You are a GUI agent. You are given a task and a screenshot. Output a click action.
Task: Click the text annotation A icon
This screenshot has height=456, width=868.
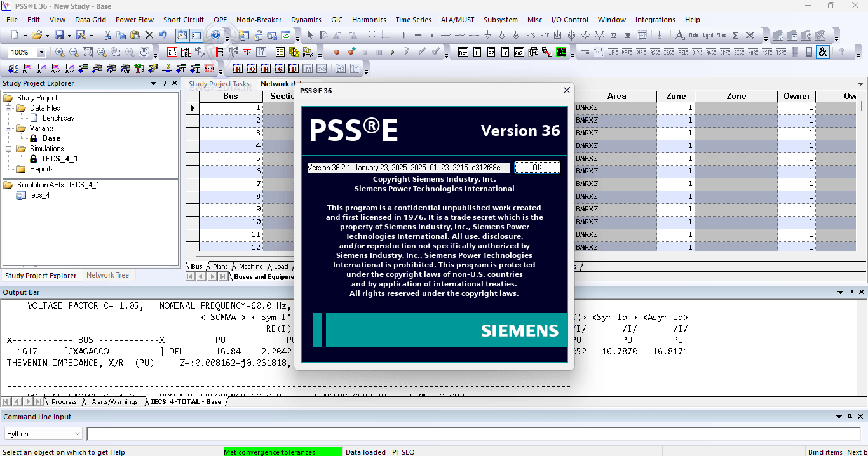[x=679, y=36]
